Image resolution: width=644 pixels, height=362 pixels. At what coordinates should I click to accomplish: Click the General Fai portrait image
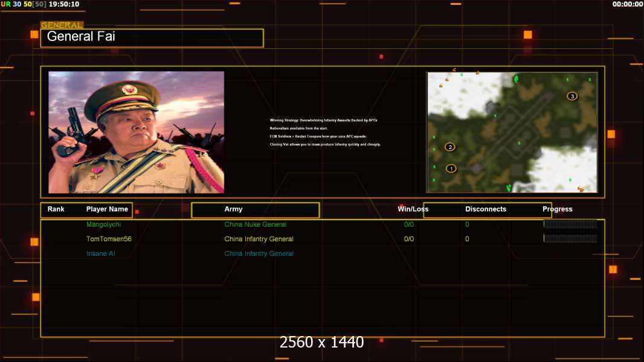[x=136, y=132]
